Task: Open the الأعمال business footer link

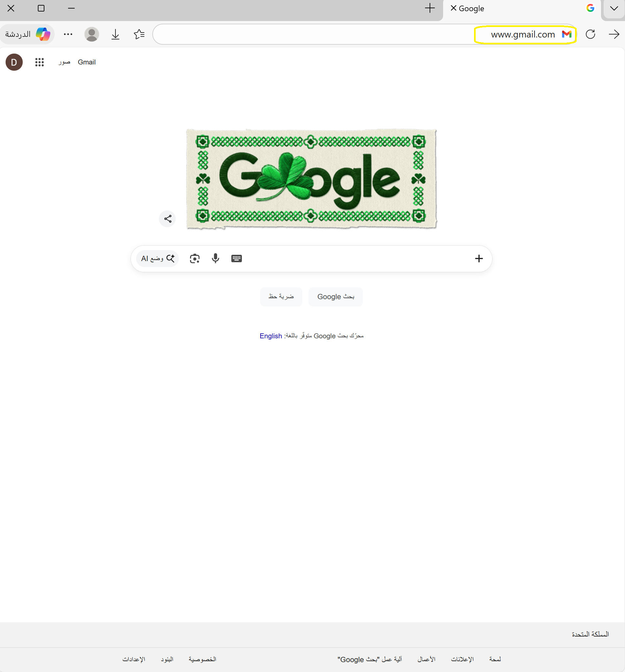Action: 426,659
